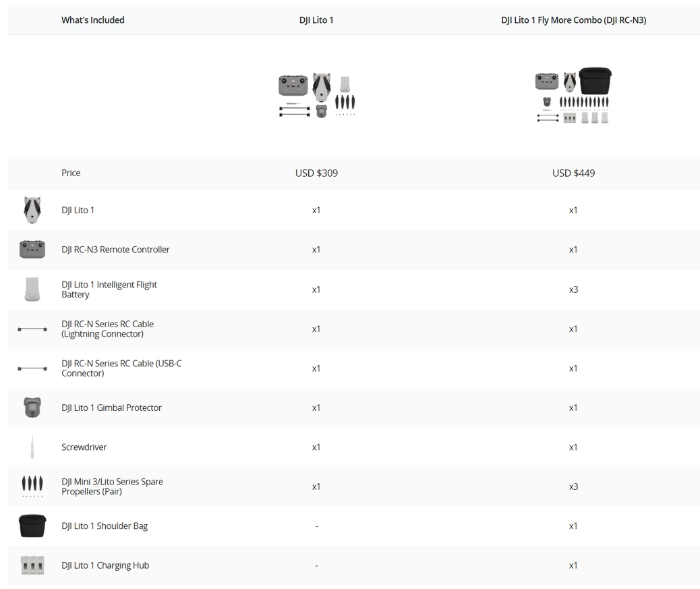Image resolution: width=700 pixels, height=589 pixels.
Task: Open the DJI Lito 1 package contents image
Action: tap(316, 95)
